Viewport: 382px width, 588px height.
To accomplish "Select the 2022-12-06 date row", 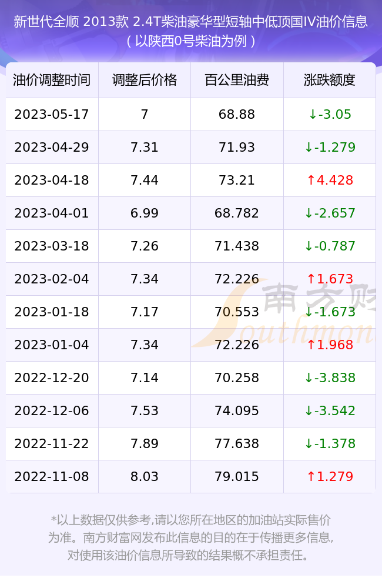I will pyautogui.click(x=191, y=410).
